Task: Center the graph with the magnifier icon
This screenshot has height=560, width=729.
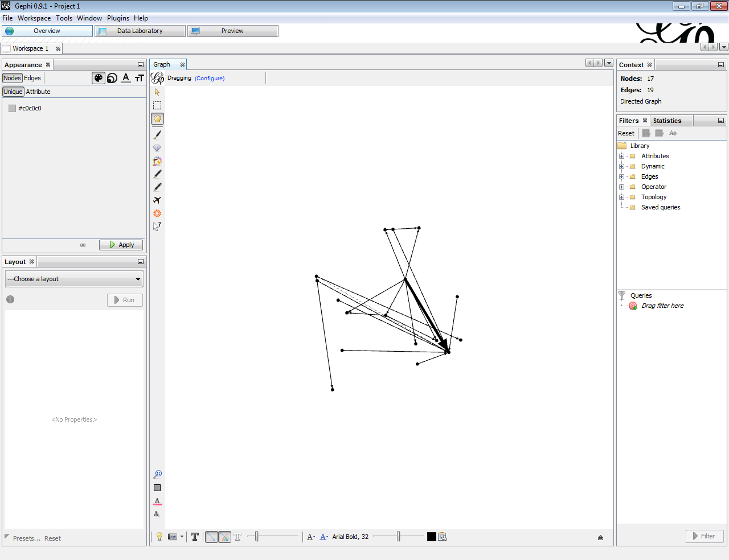Action: click(x=157, y=474)
